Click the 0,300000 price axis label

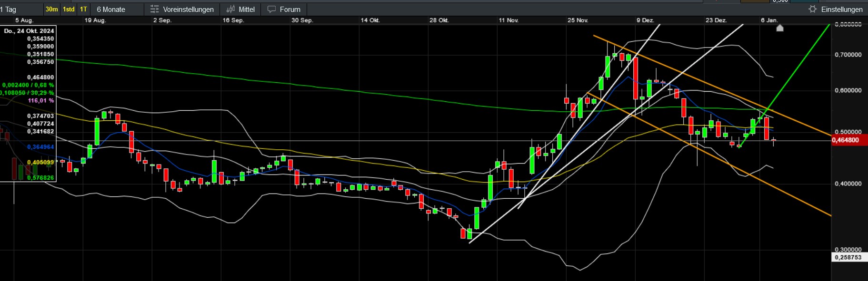tap(848, 249)
